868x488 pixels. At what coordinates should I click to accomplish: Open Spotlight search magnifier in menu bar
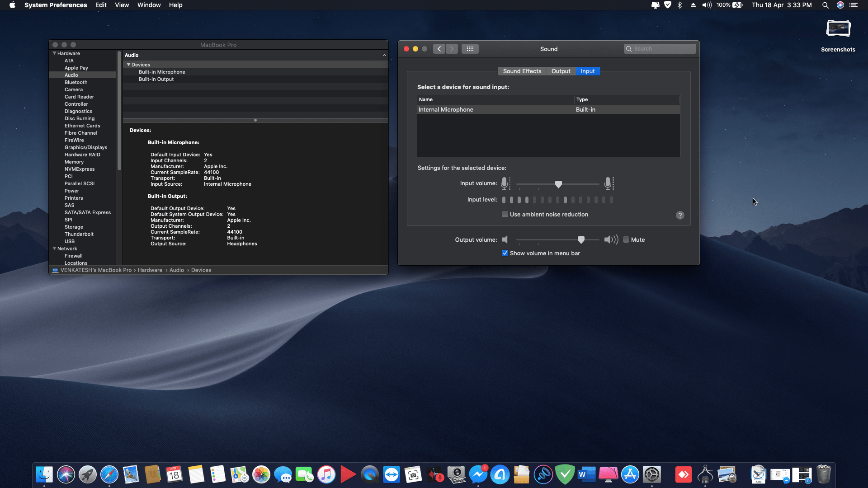[x=825, y=5]
